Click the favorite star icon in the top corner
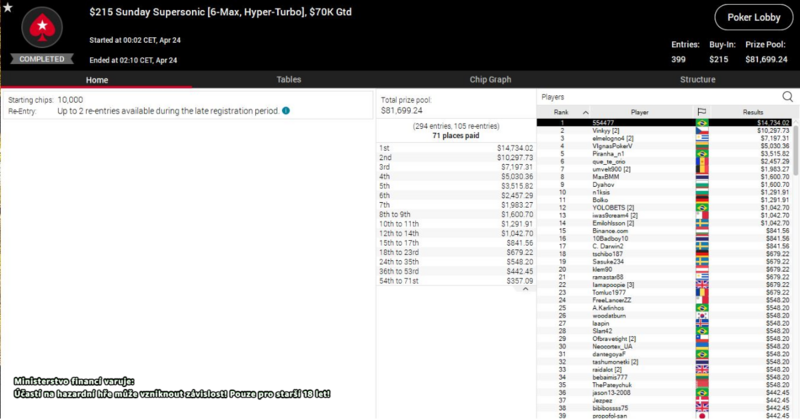Image resolution: width=800 pixels, height=419 pixels. point(8,7)
